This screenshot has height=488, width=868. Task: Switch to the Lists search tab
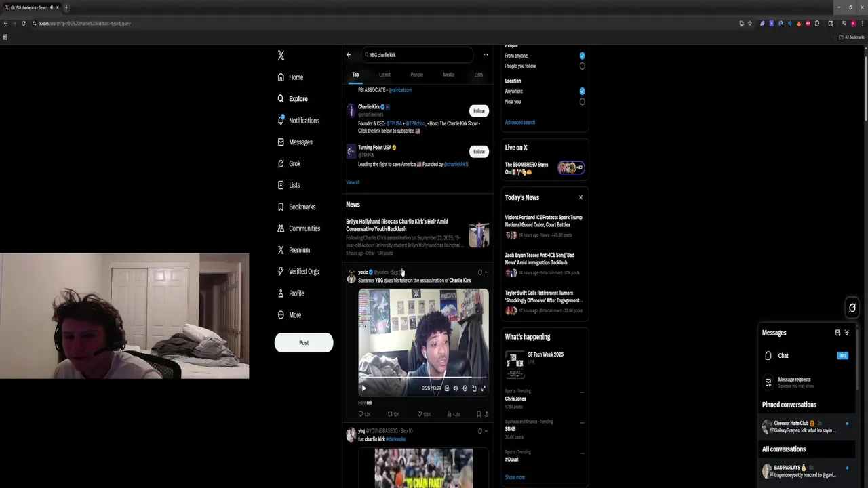click(x=479, y=75)
